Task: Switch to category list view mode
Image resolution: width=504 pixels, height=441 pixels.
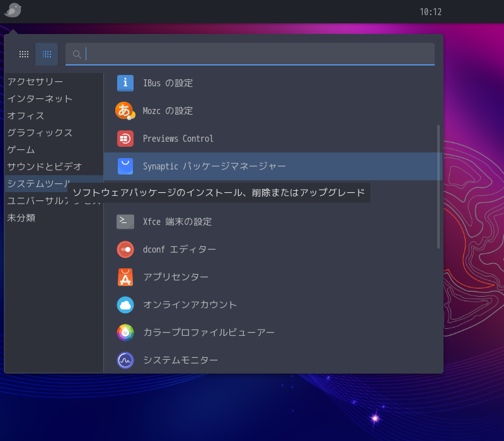Action: tap(47, 54)
